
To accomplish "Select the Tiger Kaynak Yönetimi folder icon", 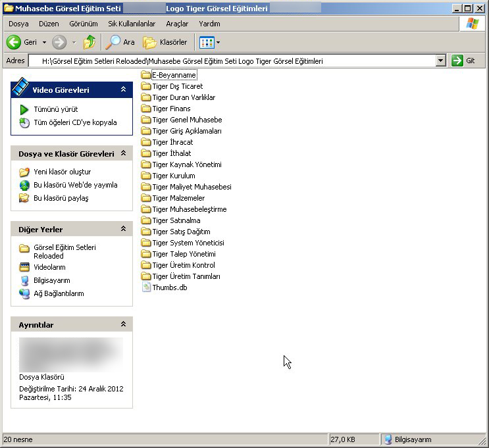I will click(x=145, y=164).
